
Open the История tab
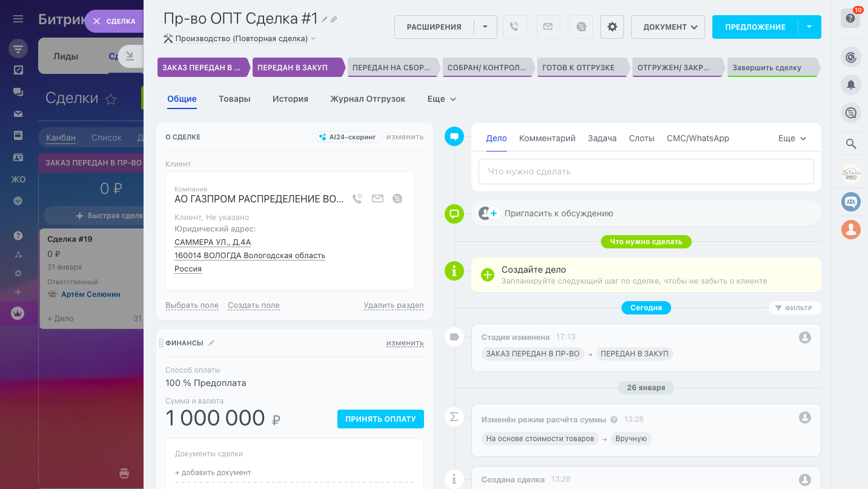(x=290, y=99)
